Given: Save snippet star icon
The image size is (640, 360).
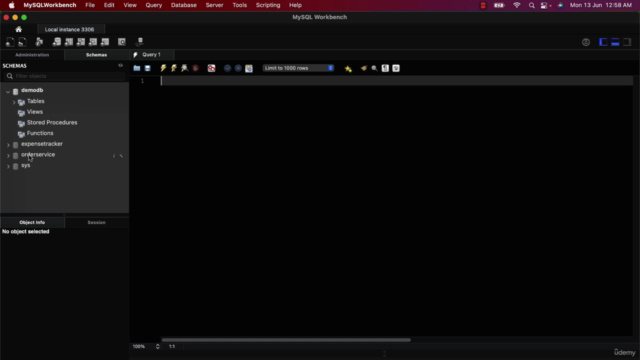Looking at the screenshot, I should [348, 69].
